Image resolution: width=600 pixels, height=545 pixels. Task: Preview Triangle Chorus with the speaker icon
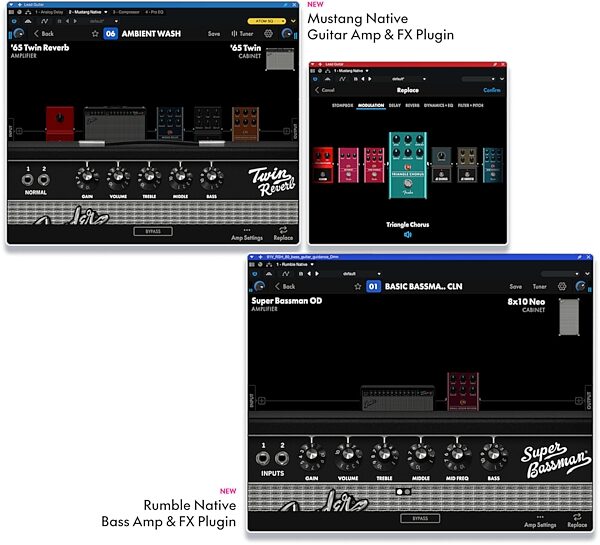pos(408,235)
